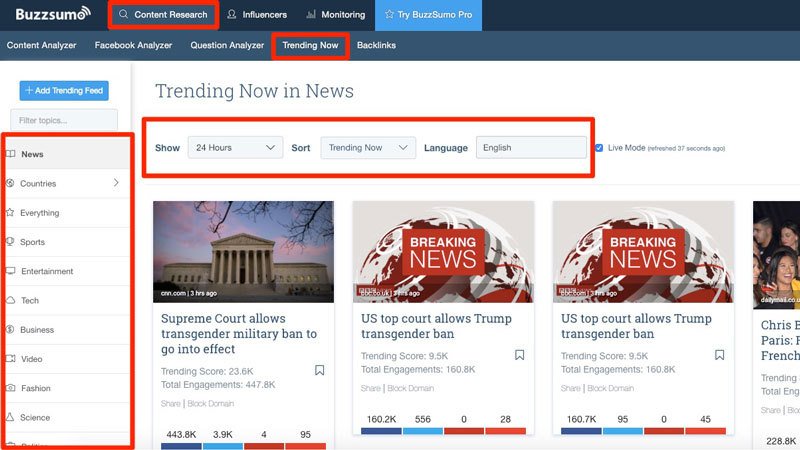Click the bbc.co.uk Breaking News thumbnail
800x450 pixels.
(x=443, y=252)
